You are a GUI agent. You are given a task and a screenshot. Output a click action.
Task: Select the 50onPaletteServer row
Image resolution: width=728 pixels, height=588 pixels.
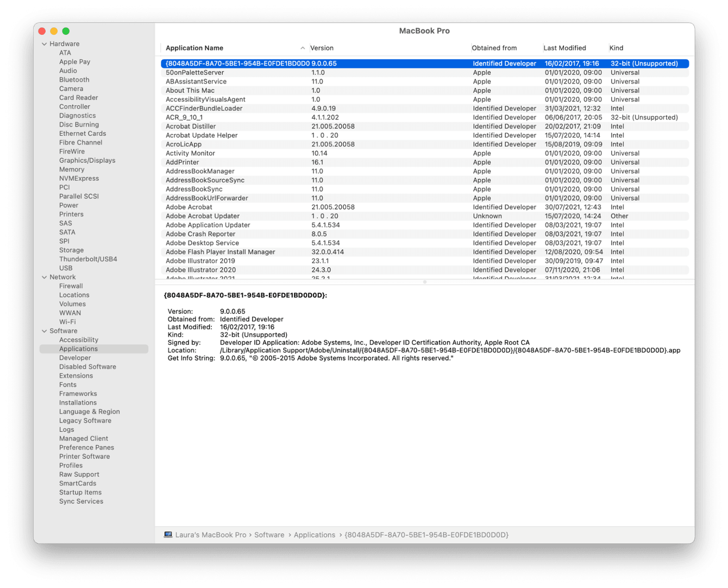click(425, 73)
